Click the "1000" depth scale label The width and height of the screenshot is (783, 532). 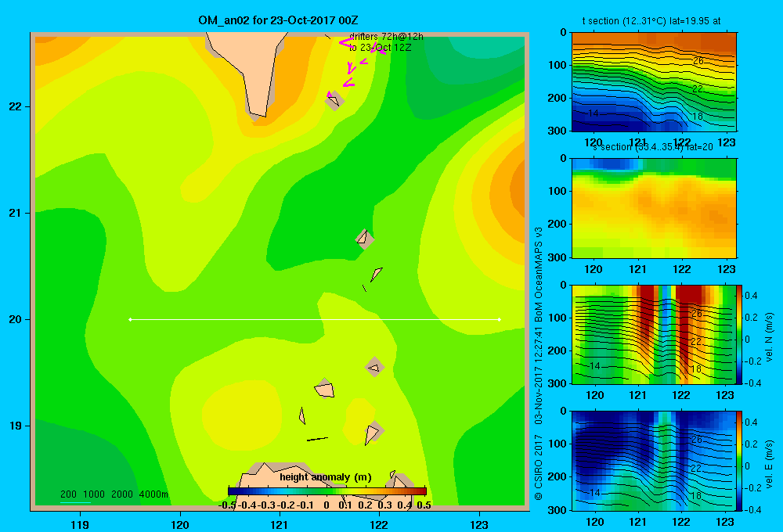tap(94, 494)
